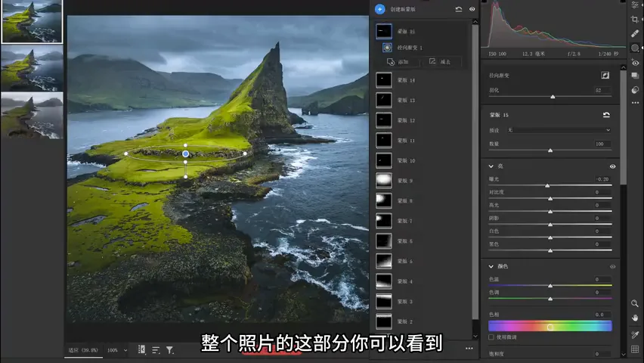Click the 适应 (39.8%) fit view button

pyautogui.click(x=83, y=350)
